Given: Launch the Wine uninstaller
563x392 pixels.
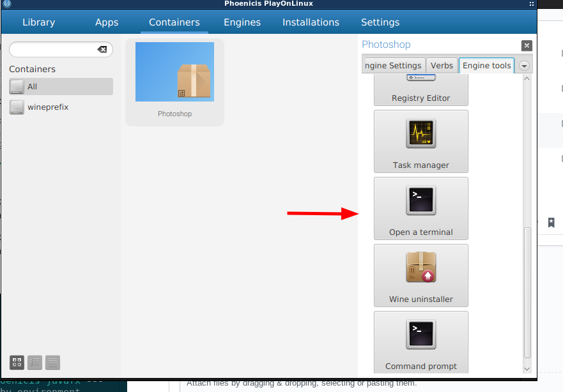Looking at the screenshot, I should coord(421,275).
